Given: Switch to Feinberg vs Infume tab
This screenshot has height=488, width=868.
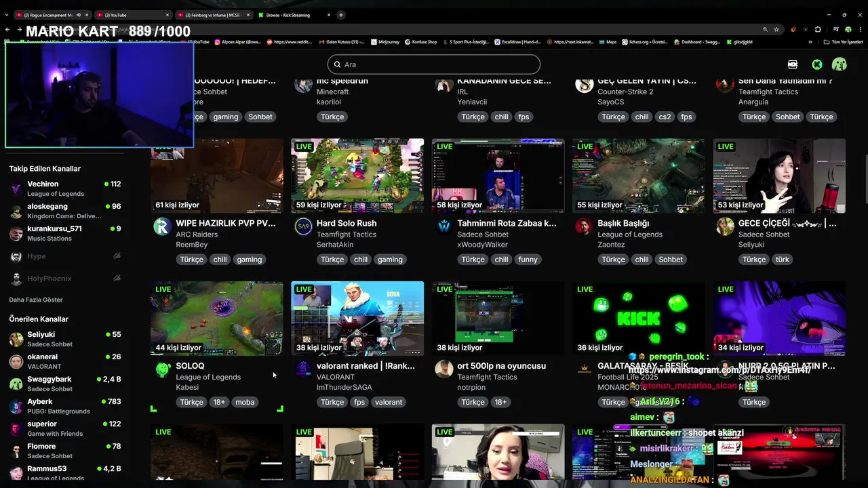Looking at the screenshot, I should (213, 15).
